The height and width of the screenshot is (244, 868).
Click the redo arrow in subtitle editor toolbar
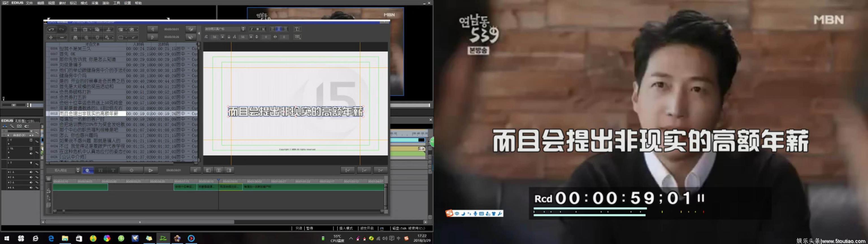(x=61, y=29)
